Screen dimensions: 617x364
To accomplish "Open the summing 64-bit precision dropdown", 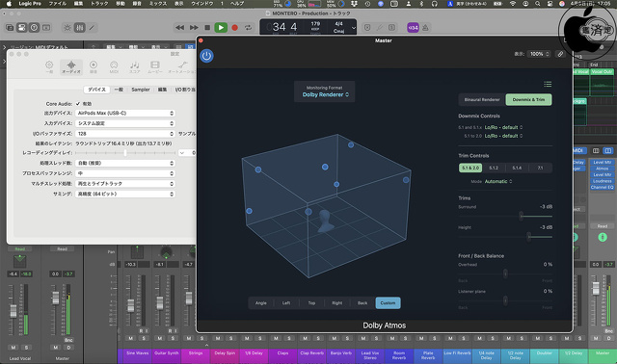I will pyautogui.click(x=125, y=194).
